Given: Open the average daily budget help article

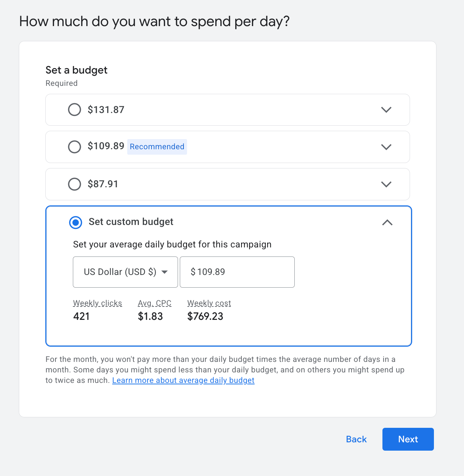Looking at the screenshot, I should tap(183, 380).
